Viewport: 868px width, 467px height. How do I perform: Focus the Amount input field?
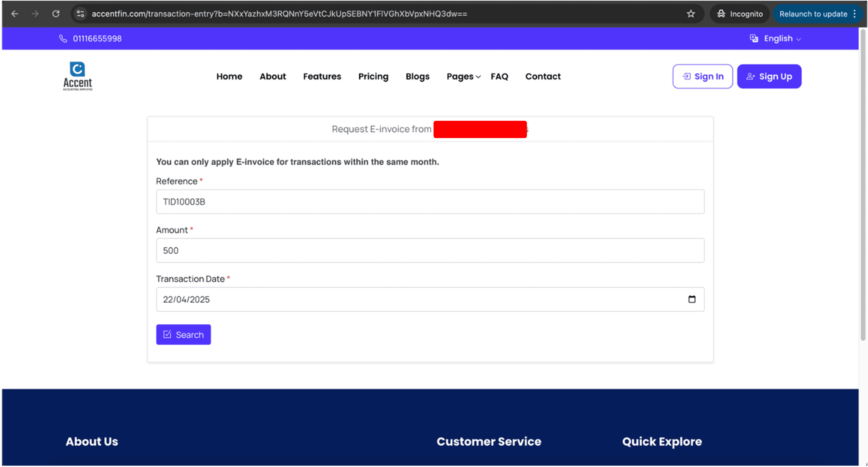pos(430,250)
